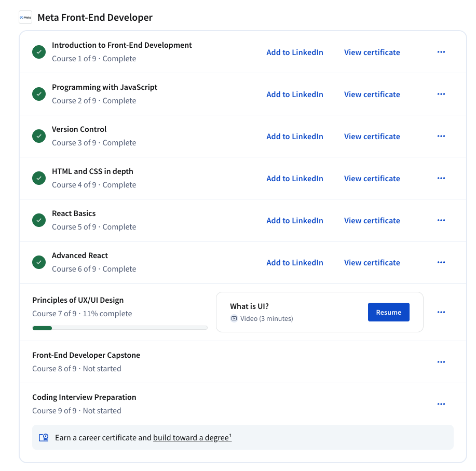
Task: Add Introduction to Front-End Development to LinkedIn
Action: click(294, 52)
